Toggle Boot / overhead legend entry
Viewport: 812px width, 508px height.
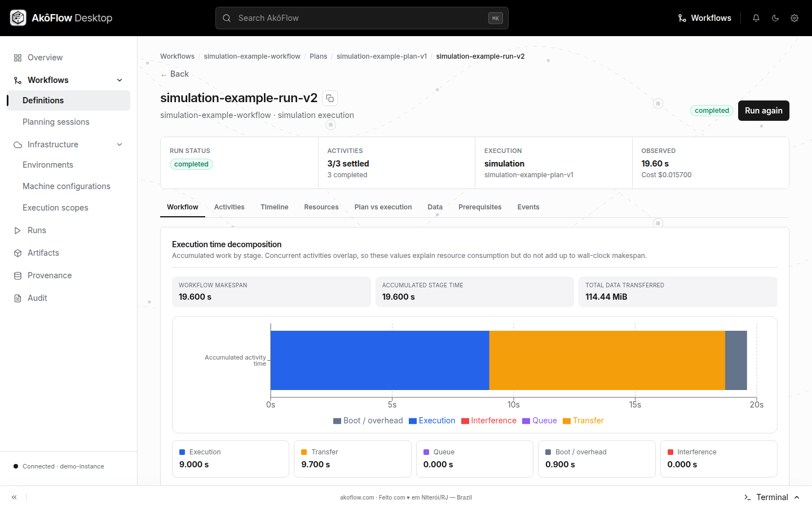pyautogui.click(x=368, y=421)
